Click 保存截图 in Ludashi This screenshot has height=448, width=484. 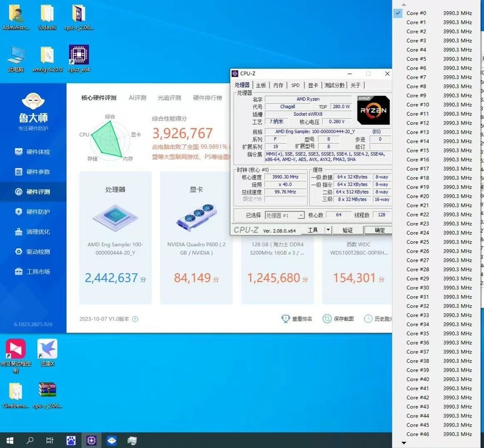(338, 319)
